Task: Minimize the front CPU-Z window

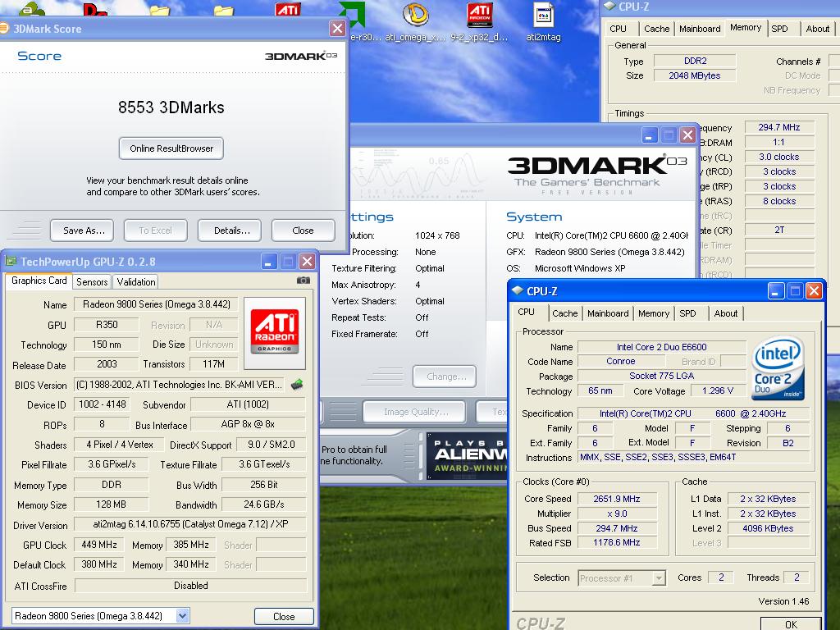Action: point(776,291)
